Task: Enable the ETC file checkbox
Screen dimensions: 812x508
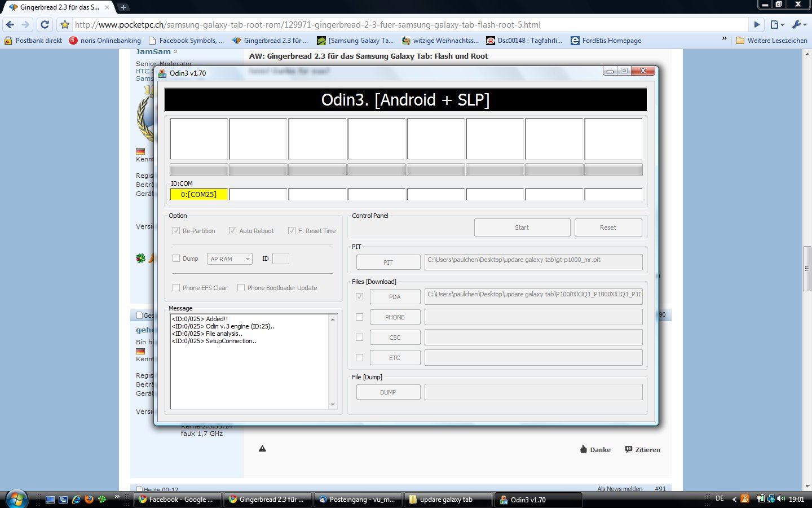Action: (x=359, y=358)
